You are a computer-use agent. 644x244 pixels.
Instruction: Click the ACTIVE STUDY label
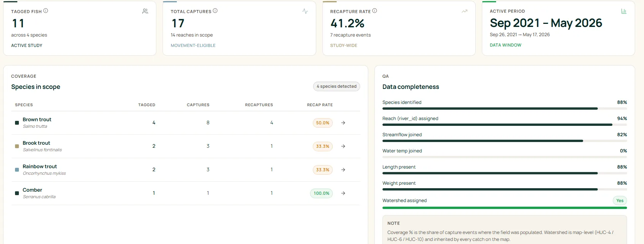tap(27, 45)
